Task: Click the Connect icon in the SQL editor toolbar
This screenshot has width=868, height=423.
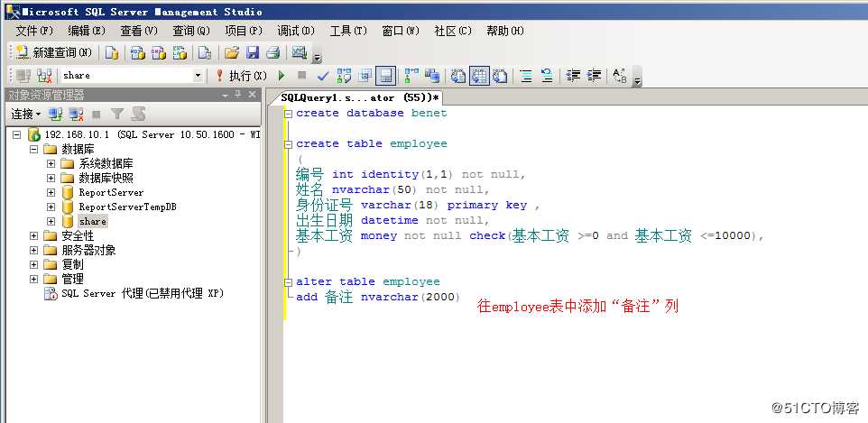Action: coord(23,76)
